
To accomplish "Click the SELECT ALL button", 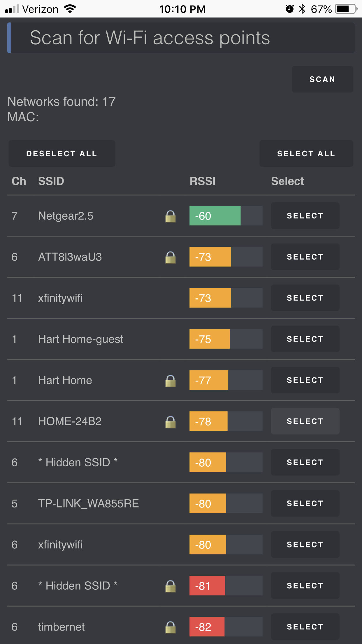I will 306,154.
